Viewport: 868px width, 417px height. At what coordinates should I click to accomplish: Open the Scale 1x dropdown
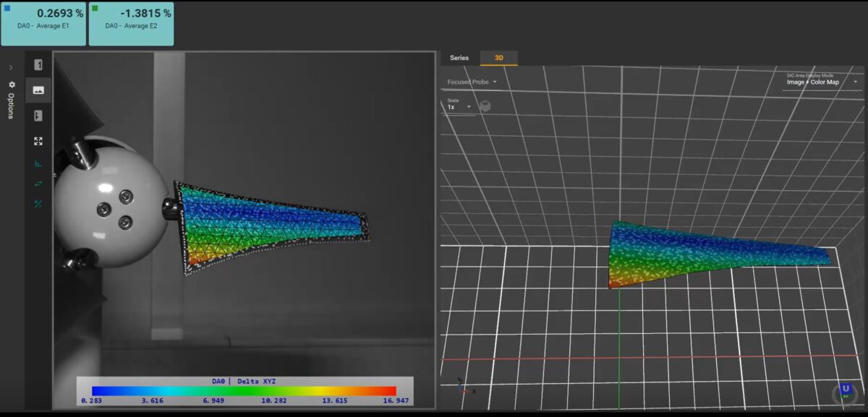coord(459,107)
